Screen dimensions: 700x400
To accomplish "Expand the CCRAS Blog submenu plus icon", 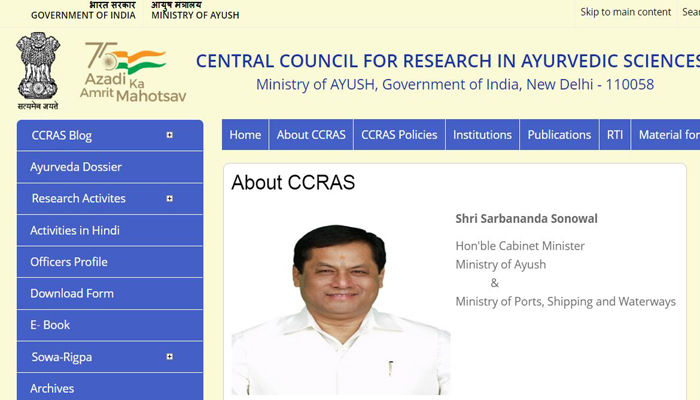I will [170, 135].
